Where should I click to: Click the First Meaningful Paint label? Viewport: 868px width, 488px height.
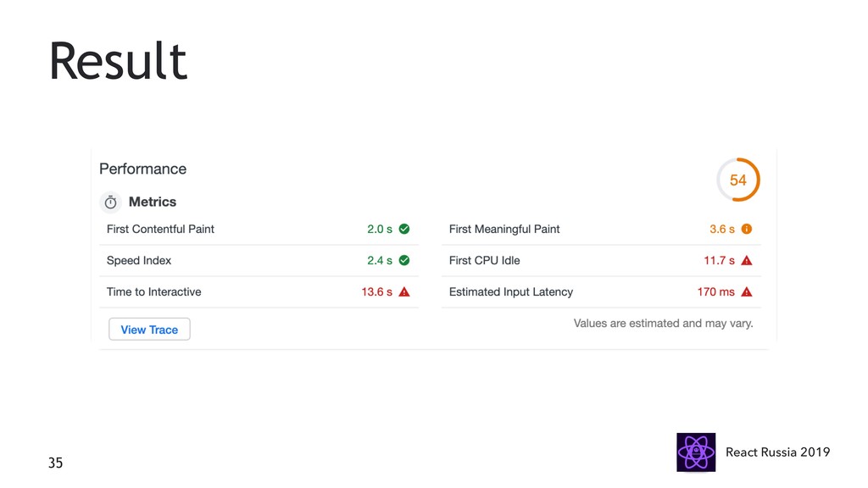click(x=504, y=229)
